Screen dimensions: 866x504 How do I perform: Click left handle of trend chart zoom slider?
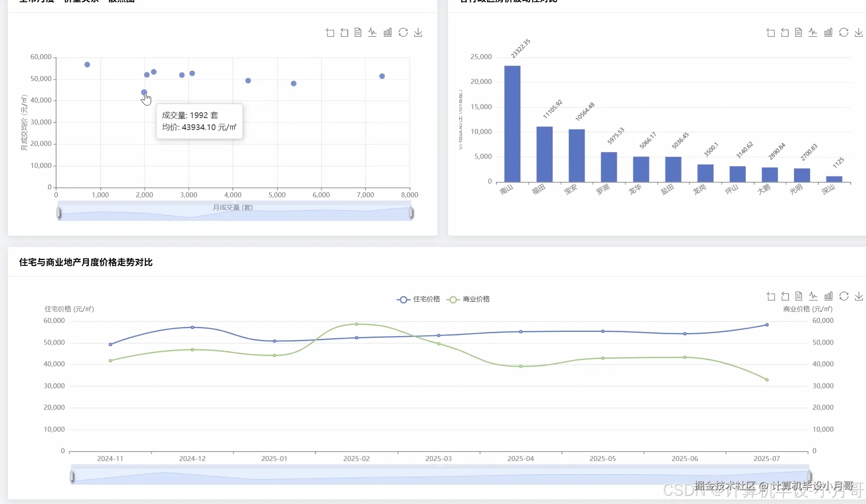[72, 476]
